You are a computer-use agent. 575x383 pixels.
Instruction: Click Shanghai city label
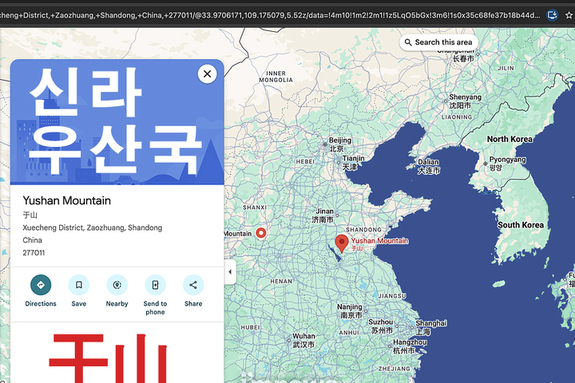[431, 327]
